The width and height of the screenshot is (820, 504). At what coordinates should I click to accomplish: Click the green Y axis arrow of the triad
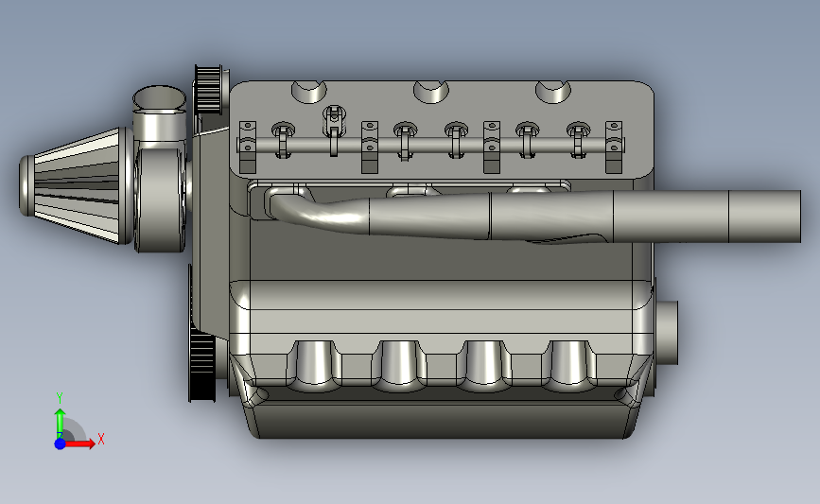pos(60,423)
